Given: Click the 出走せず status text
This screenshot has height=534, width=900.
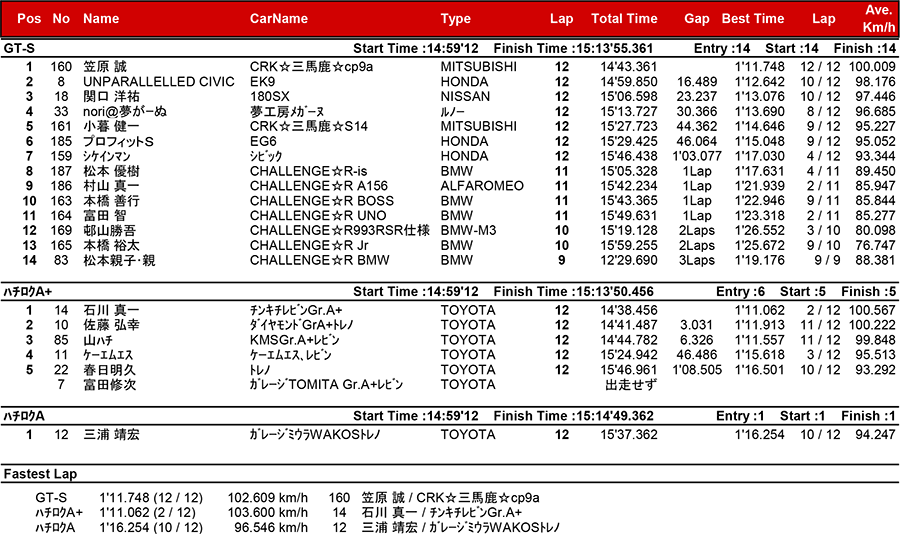Looking at the screenshot, I should coord(631,385).
